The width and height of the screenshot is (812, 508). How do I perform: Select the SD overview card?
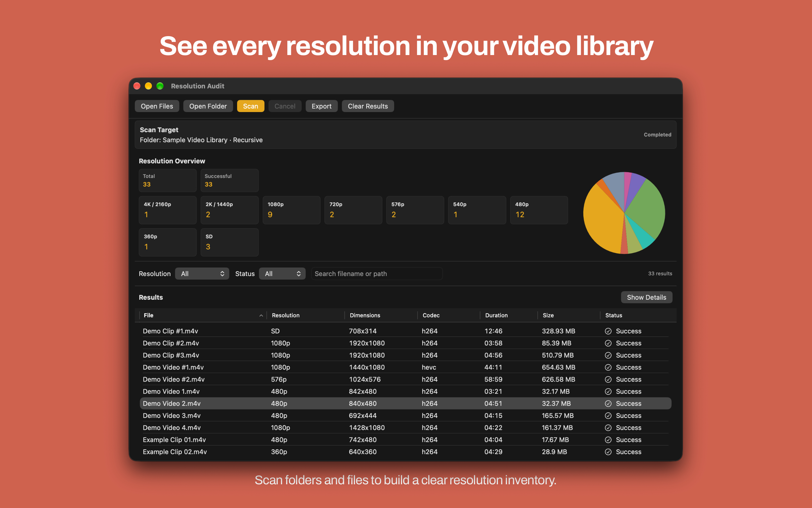pos(230,242)
